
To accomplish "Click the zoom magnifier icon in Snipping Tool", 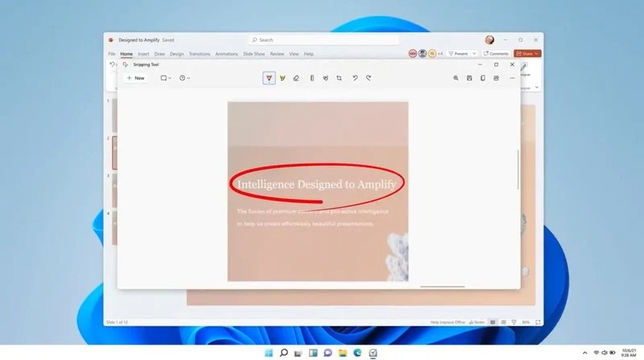I will click(x=456, y=78).
